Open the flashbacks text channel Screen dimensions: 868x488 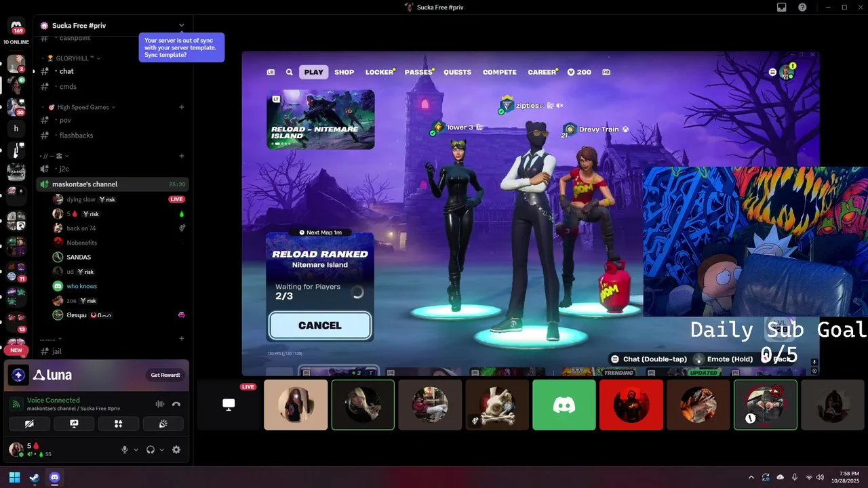[x=112, y=136]
